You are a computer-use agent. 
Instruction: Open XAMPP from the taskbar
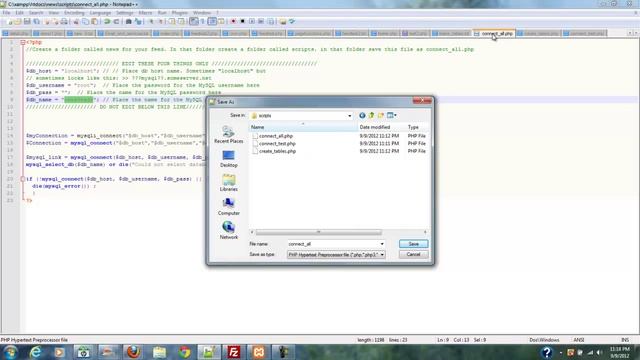pos(259,352)
